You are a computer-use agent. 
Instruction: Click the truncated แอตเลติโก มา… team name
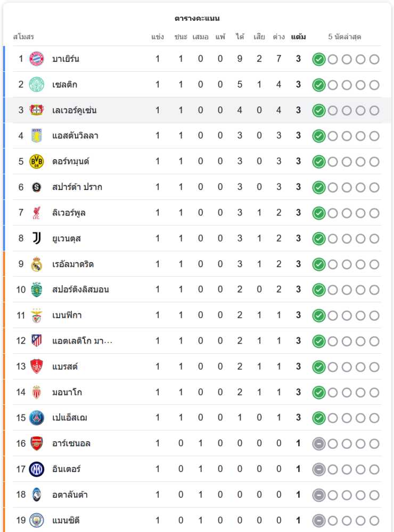82,340
